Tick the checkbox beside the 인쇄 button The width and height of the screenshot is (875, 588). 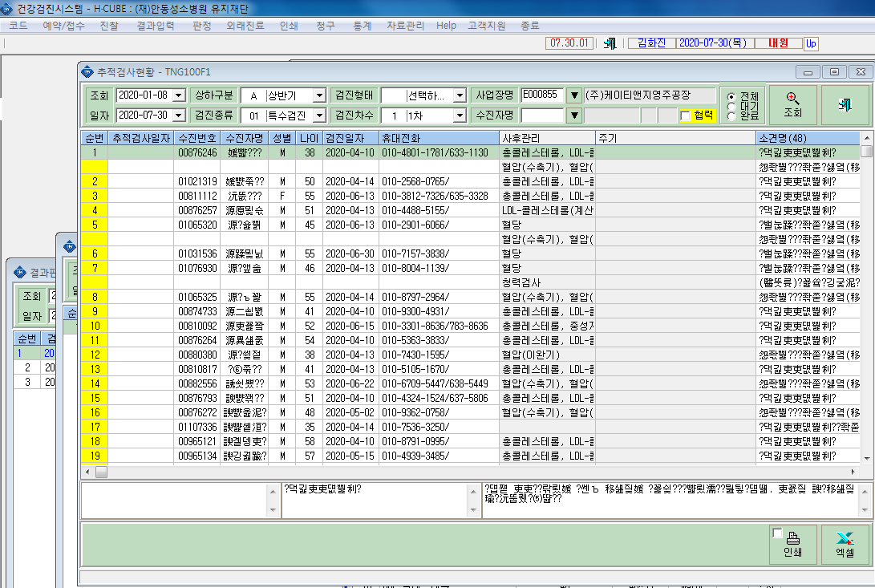click(x=777, y=533)
